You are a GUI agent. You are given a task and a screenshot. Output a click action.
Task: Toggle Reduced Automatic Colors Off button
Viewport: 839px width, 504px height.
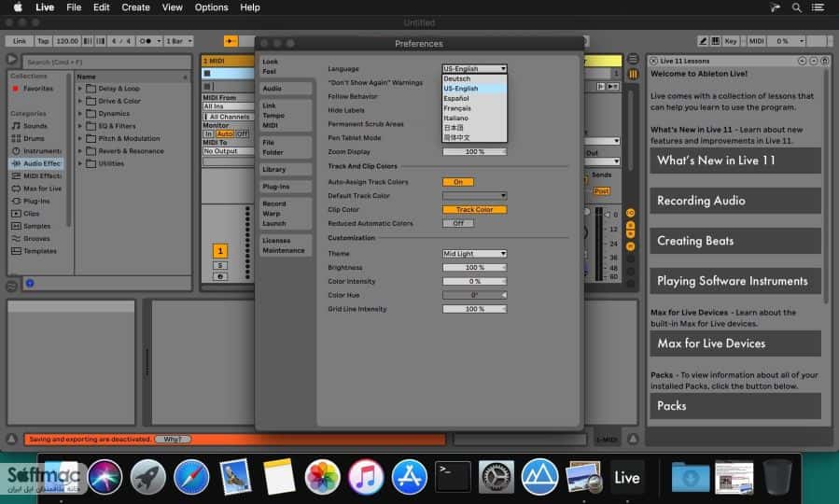[x=458, y=223]
